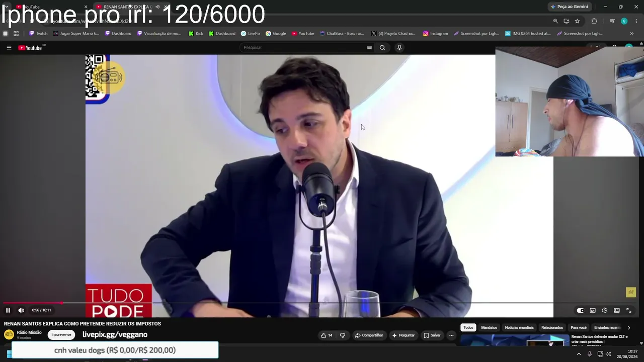Open the YouTube bookmark in bookmarks bar
Viewport: 644px width, 362px height.
click(x=303, y=34)
